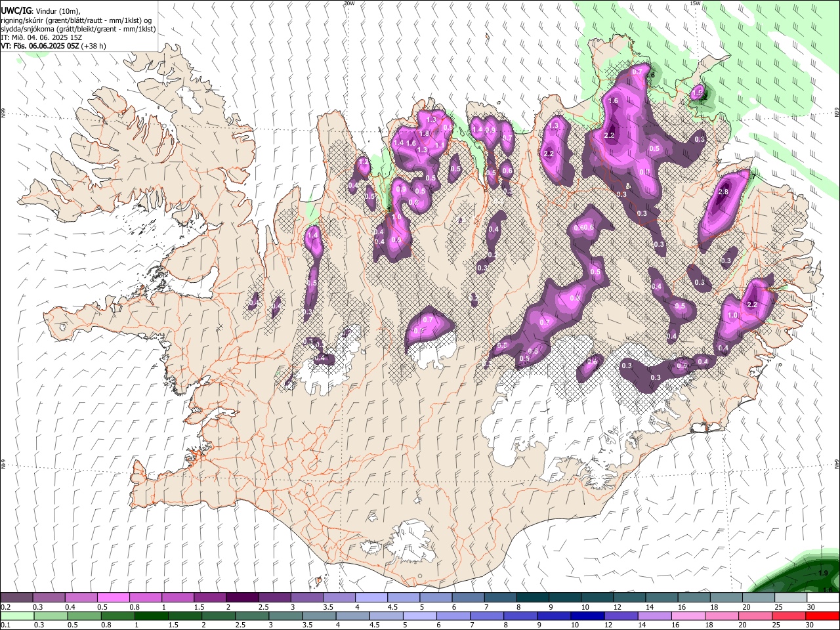Click the 15W longitude label at the top
Viewport: 840px width, 630px height.
pos(695,3)
